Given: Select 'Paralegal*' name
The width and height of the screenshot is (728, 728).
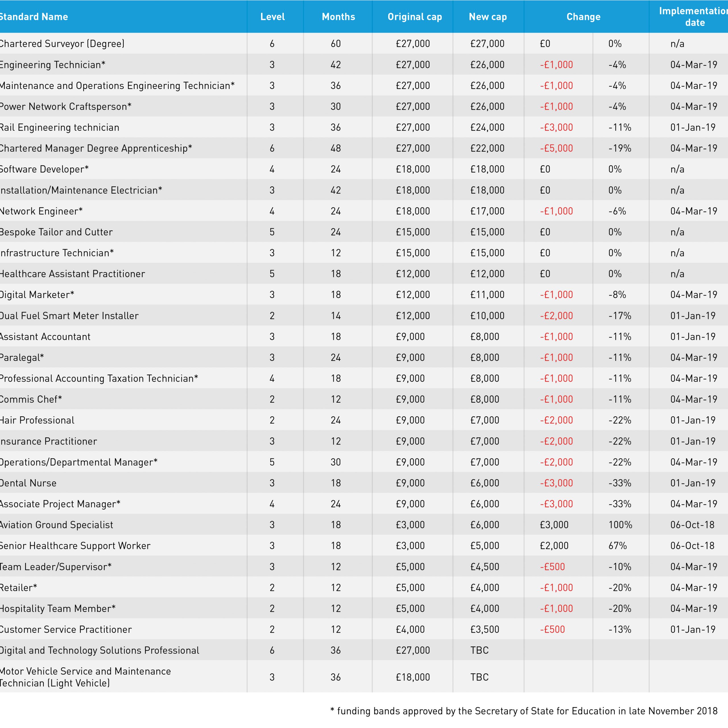Looking at the screenshot, I should 22,357.
